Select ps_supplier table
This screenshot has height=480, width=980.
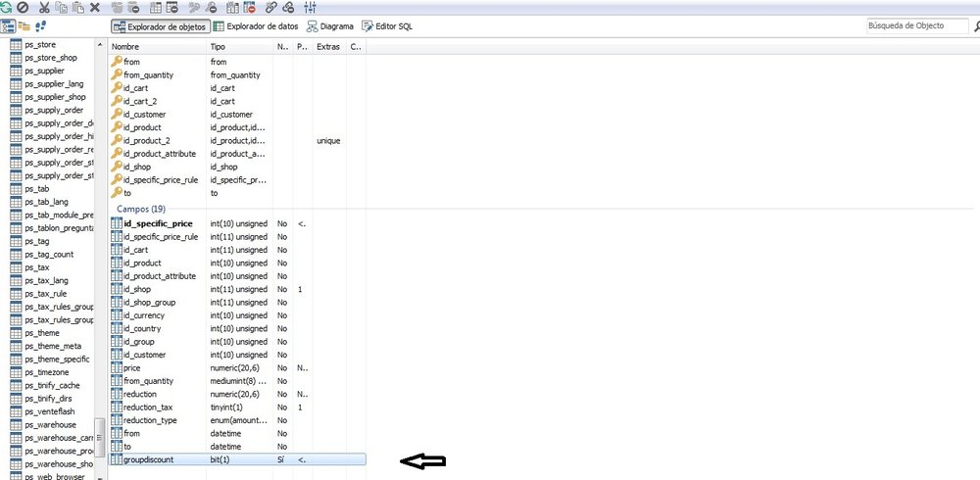pyautogui.click(x=44, y=72)
